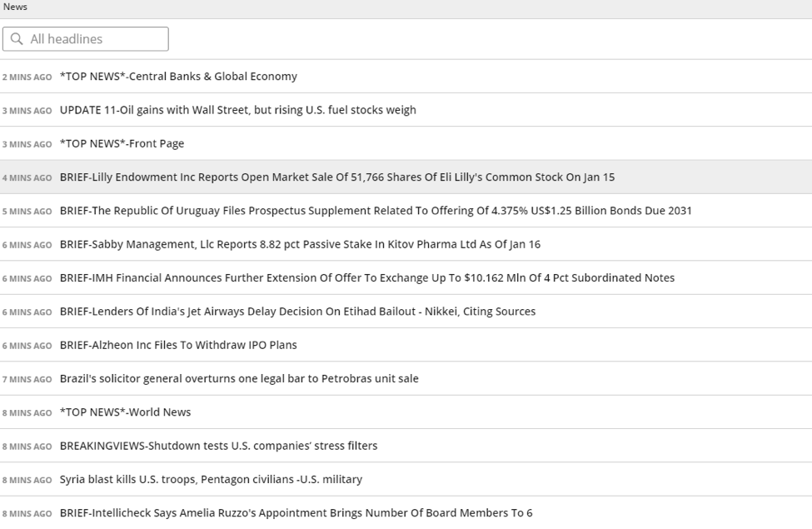Image resolution: width=812 pixels, height=529 pixels.
Task: Focus the All headlines search field
Action: 86,39
